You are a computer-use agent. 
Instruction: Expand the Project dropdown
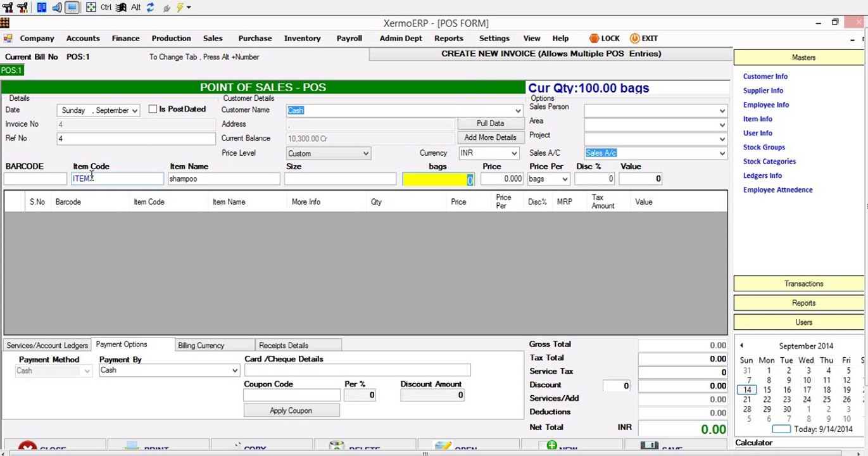(x=722, y=139)
